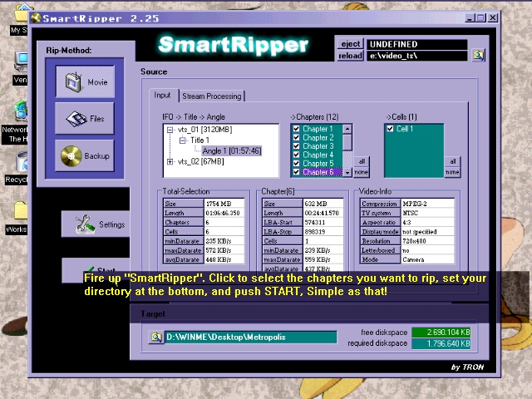Collapse the Title 1 tree node
Image resolution: width=532 pixels, height=399 pixels.
click(x=183, y=140)
